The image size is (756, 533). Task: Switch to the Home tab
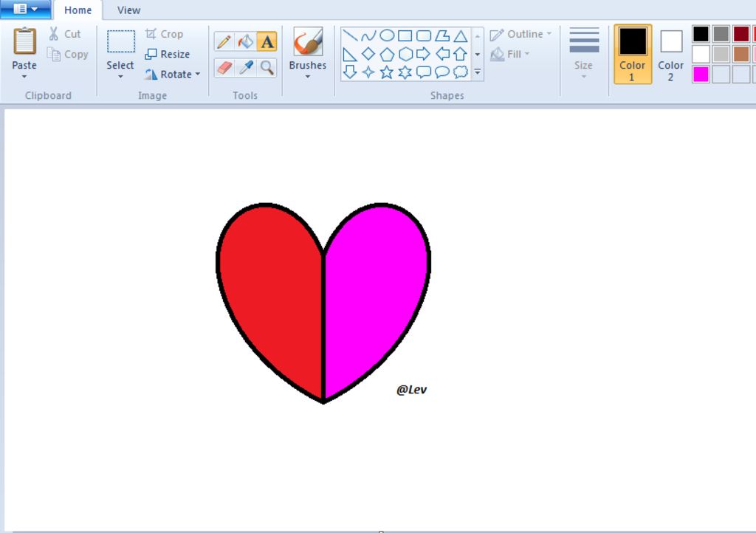tap(78, 10)
